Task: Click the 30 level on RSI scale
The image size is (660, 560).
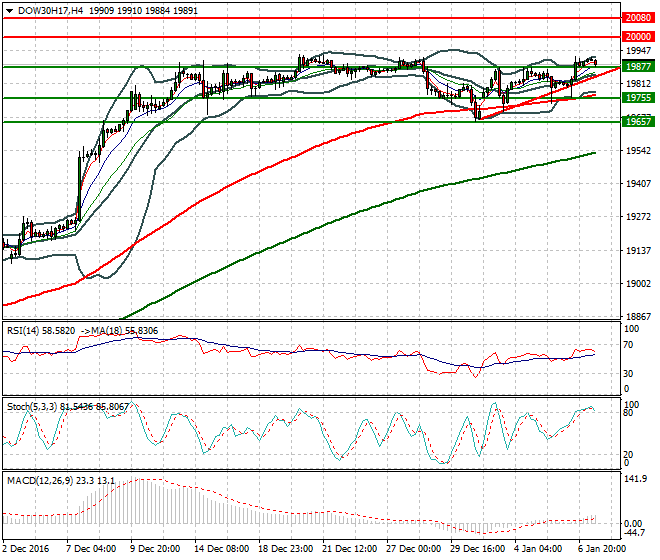Action: (628, 373)
